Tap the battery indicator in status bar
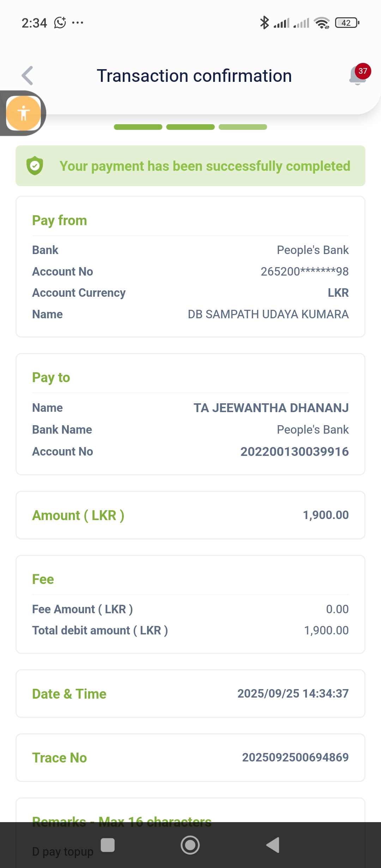Screen dimensions: 381x868 click(347, 23)
